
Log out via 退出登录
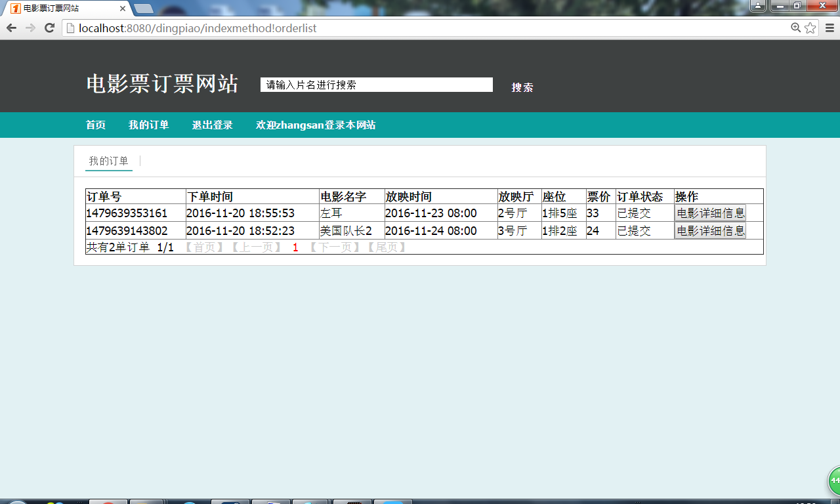pyautogui.click(x=213, y=125)
